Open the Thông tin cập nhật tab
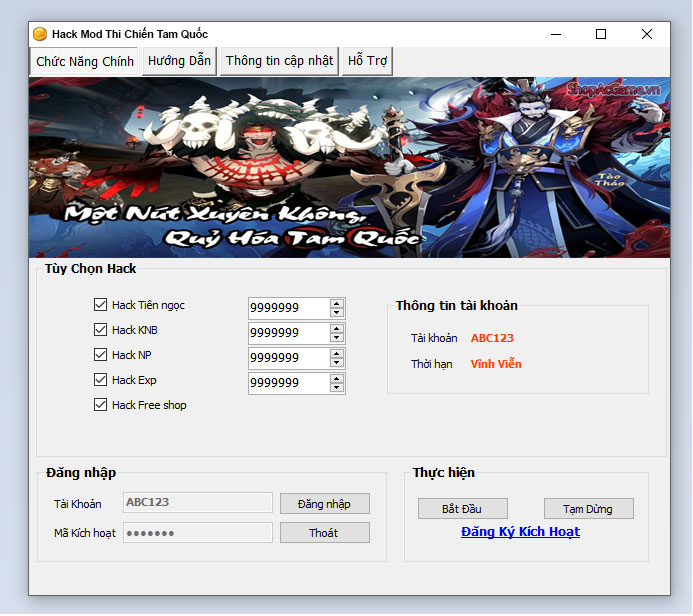Screen dimensions: 693x616 click(x=279, y=61)
